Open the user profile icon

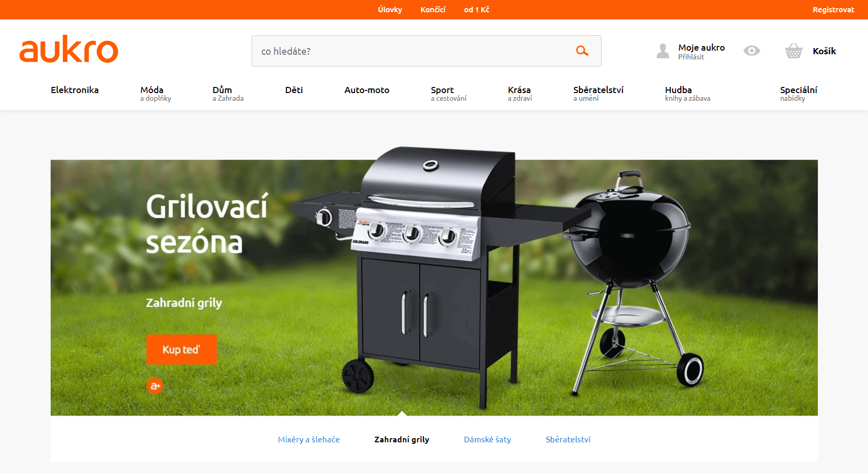click(x=663, y=51)
